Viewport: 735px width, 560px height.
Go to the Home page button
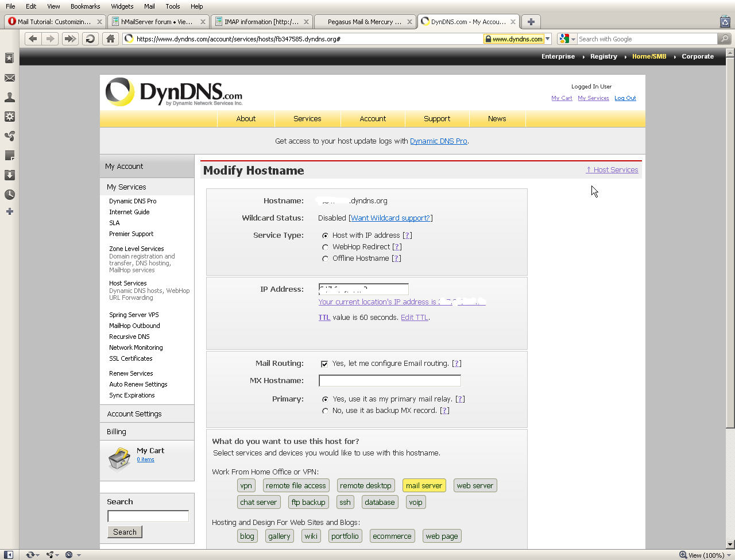pos(110,38)
